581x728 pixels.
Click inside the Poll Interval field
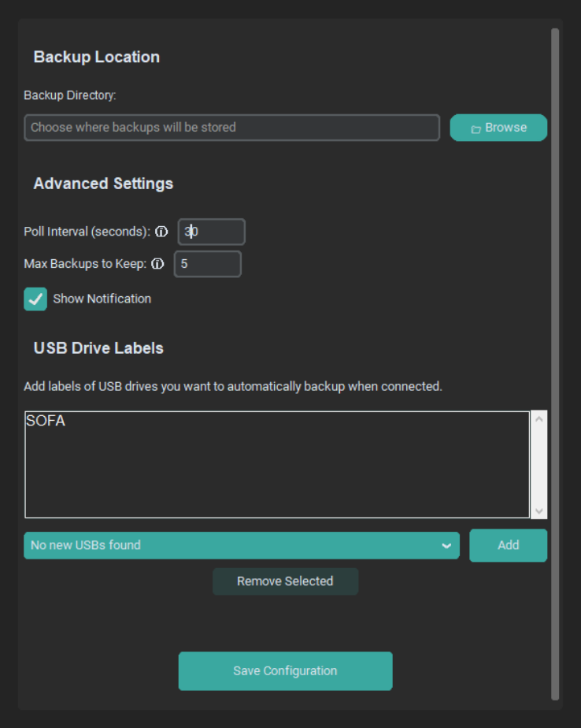[x=210, y=232]
